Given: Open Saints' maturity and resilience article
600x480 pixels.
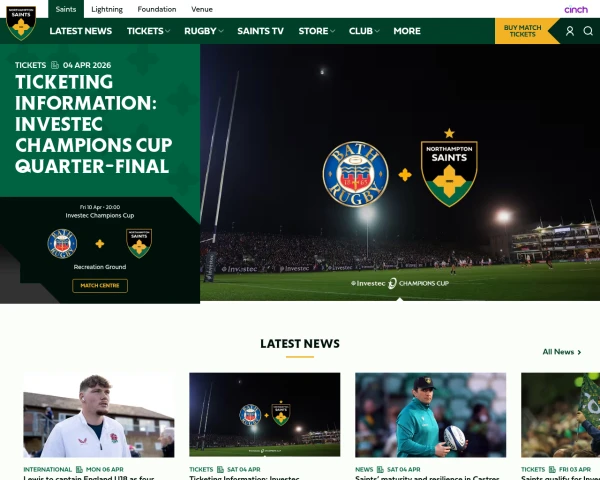Looking at the screenshot, I should pyautogui.click(x=427, y=478).
